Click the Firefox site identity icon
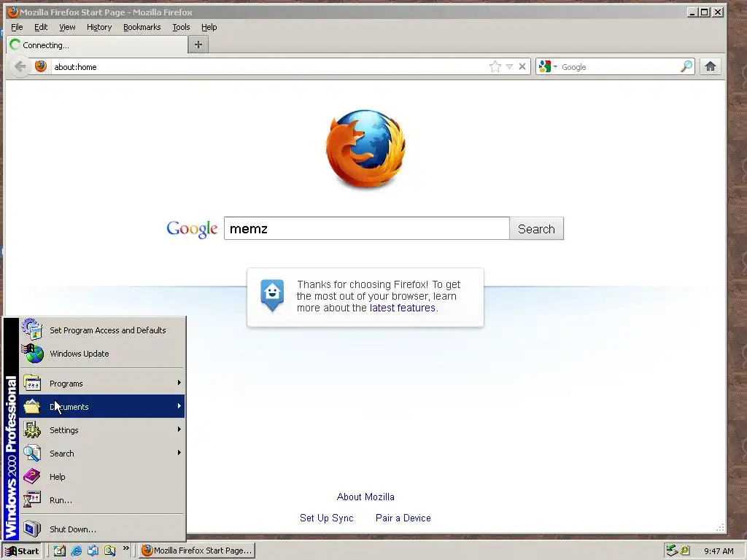 (41, 66)
